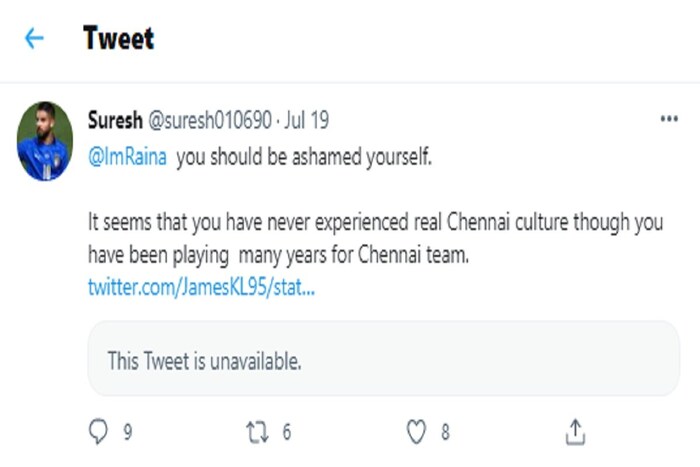
Task: Open the @ImRaina mention
Action: click(x=128, y=157)
